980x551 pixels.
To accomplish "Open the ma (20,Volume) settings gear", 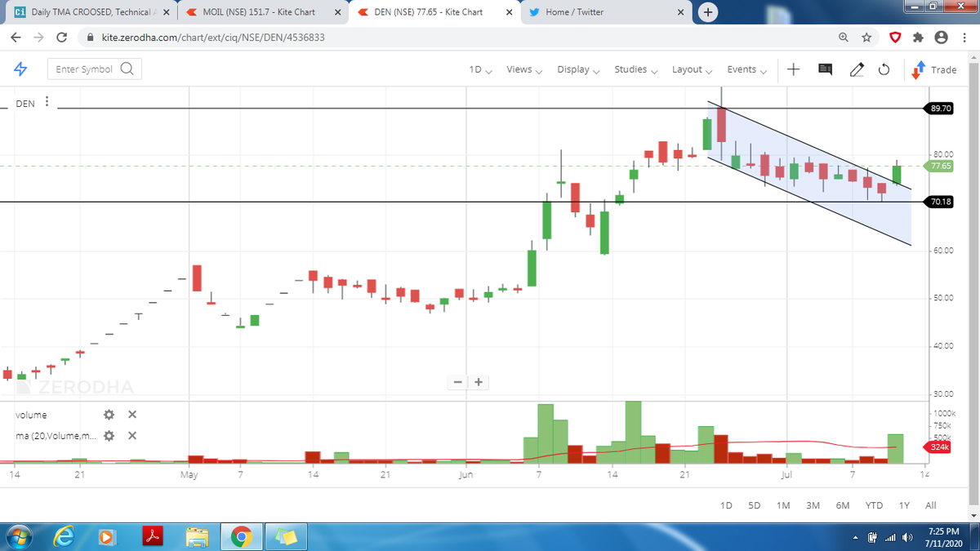I will tap(109, 436).
